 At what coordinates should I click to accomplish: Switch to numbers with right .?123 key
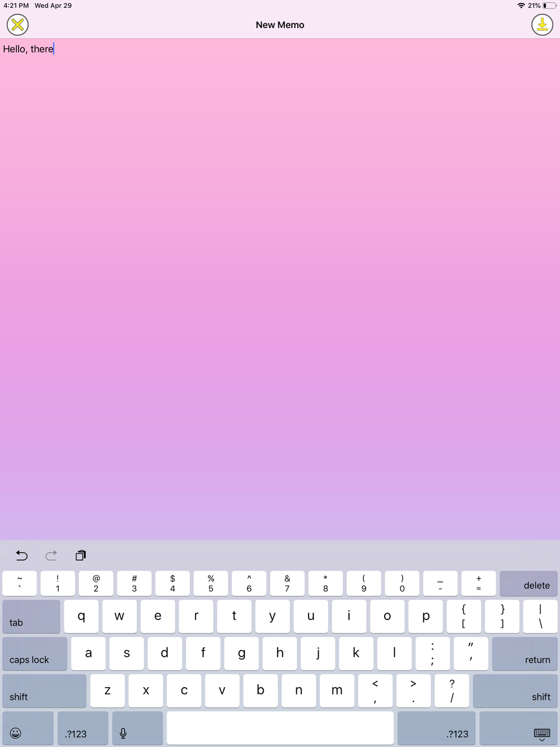tap(437, 728)
